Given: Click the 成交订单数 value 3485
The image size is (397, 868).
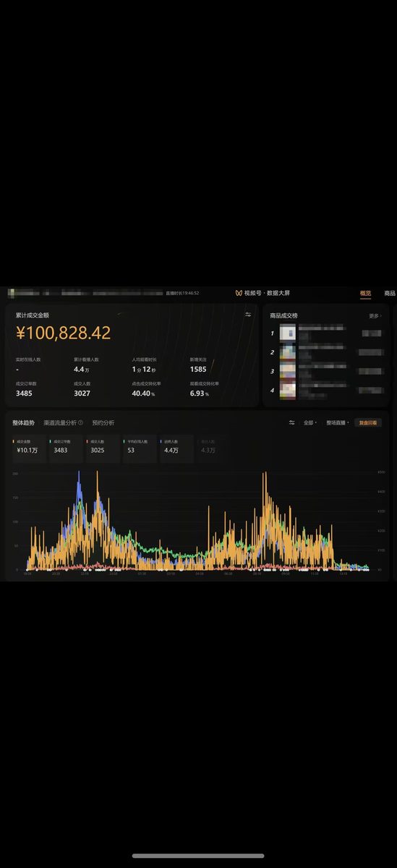Looking at the screenshot, I should click(24, 393).
